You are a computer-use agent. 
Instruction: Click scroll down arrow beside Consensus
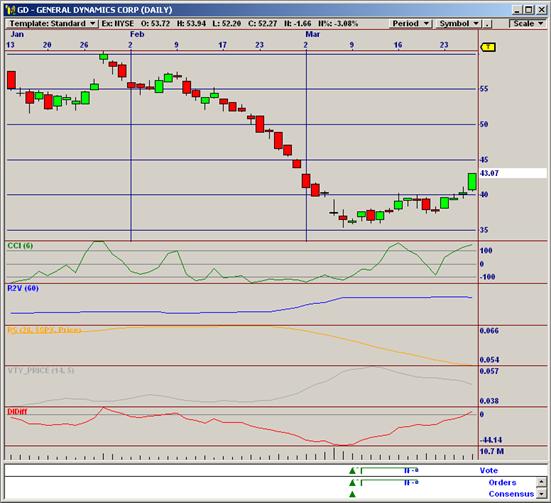click(x=541, y=493)
